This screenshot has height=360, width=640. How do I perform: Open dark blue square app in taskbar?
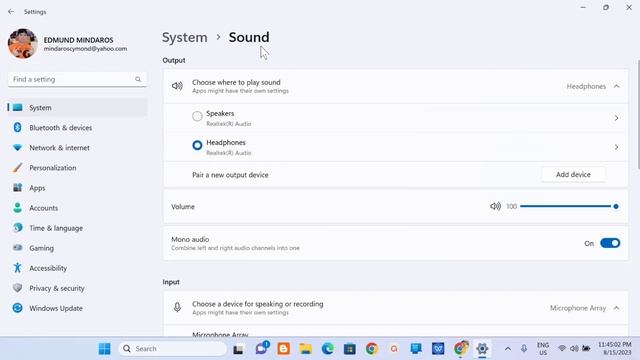[438, 349]
